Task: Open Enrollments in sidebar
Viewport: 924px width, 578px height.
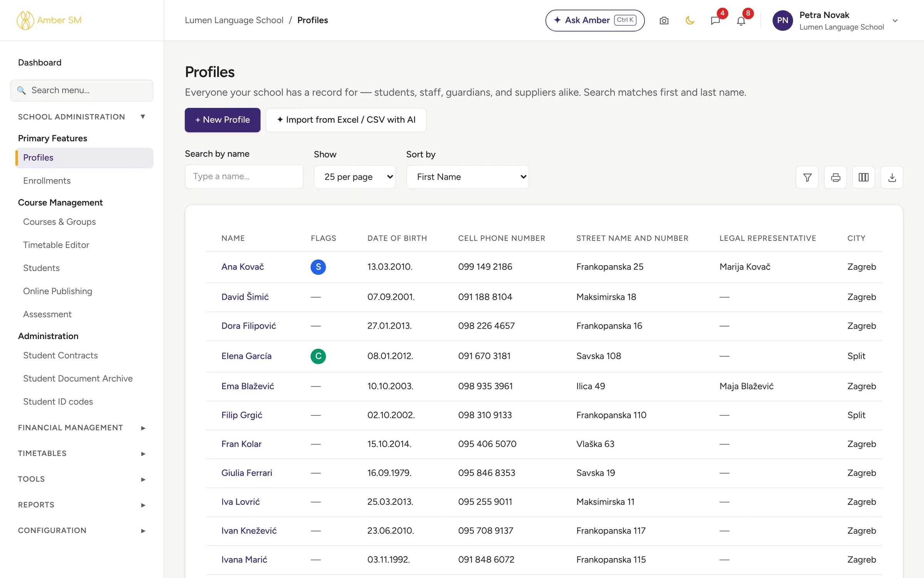Action: click(47, 181)
